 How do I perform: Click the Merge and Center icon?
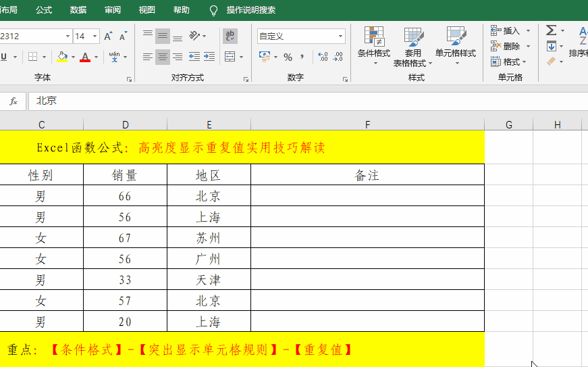pos(230,57)
